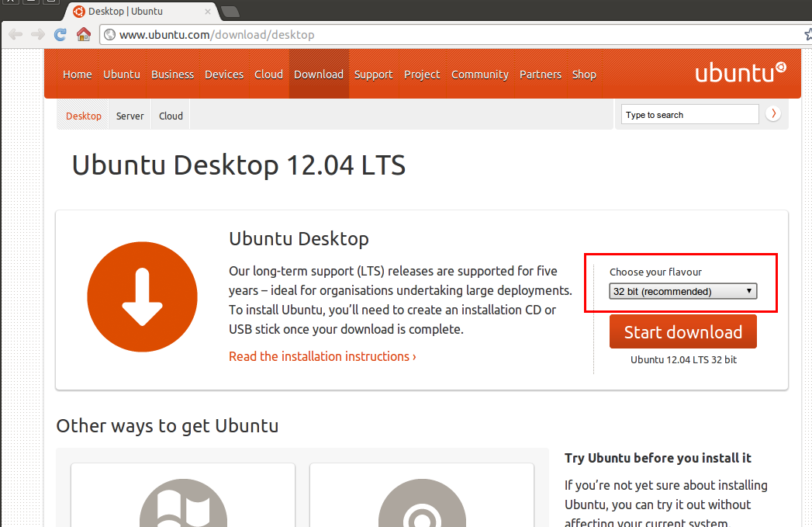Open the CD disc card icon
Image resolution: width=812 pixels, height=527 pixels.
pyautogui.click(x=422, y=503)
